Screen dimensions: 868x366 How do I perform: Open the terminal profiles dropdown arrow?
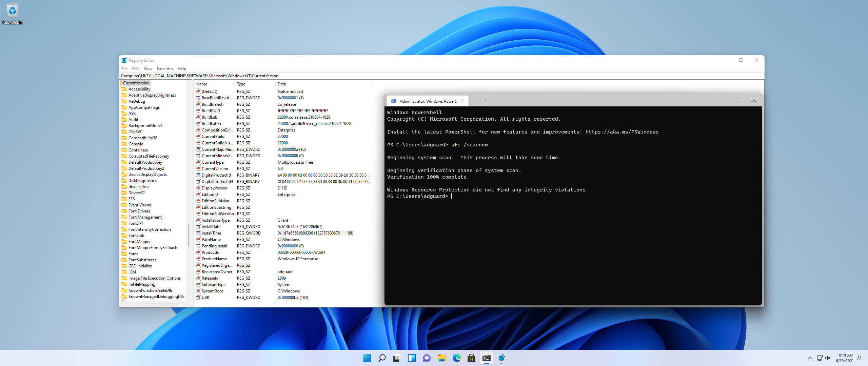[486, 101]
